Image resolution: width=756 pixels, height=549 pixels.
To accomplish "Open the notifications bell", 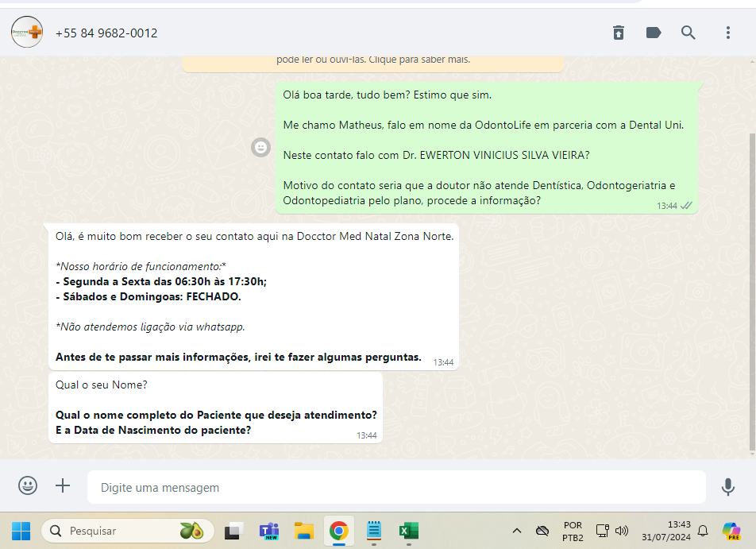I will coord(703,531).
